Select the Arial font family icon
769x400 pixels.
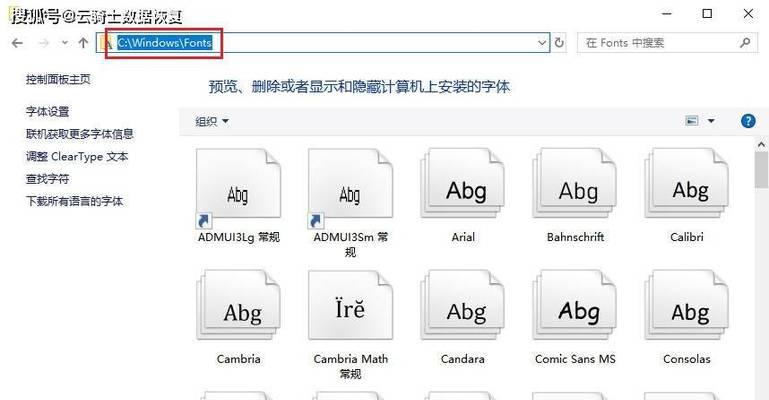point(463,183)
